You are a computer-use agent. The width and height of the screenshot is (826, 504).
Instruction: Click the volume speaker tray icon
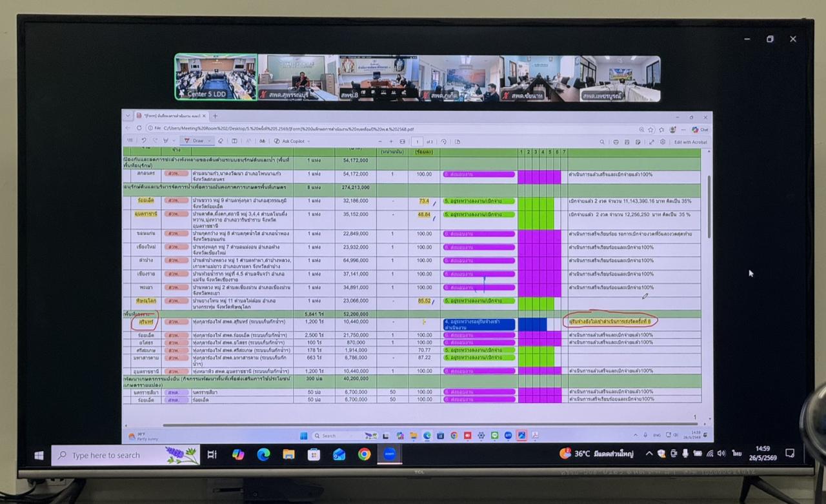pos(721,454)
